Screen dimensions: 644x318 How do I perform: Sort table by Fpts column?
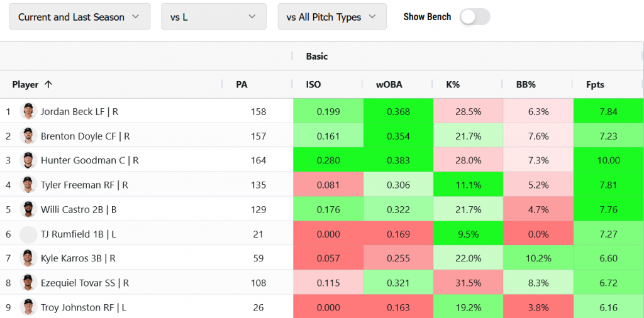594,84
